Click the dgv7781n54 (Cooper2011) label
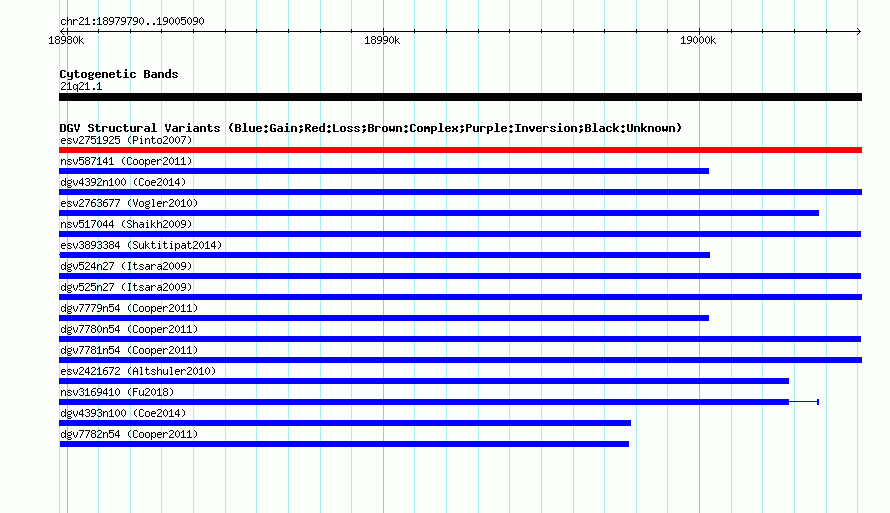890x513 pixels. point(129,350)
